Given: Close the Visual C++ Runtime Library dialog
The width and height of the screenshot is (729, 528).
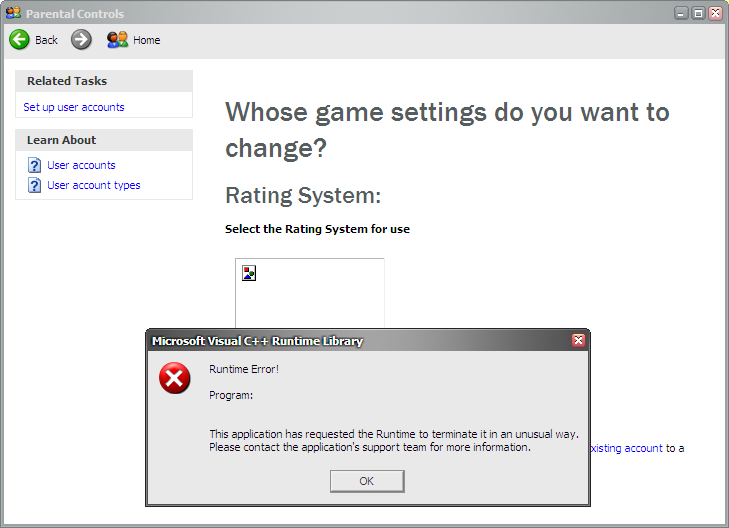Looking at the screenshot, I should click(578, 340).
